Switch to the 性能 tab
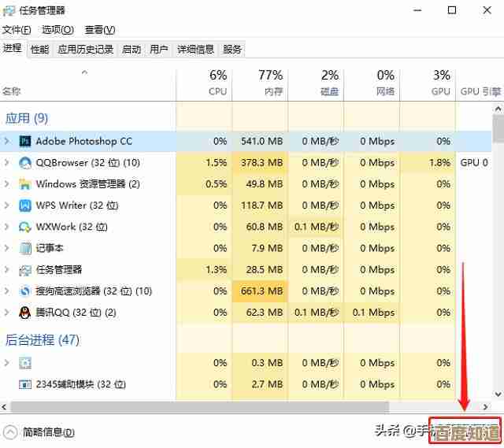This screenshot has width=504, height=448. tap(39, 49)
